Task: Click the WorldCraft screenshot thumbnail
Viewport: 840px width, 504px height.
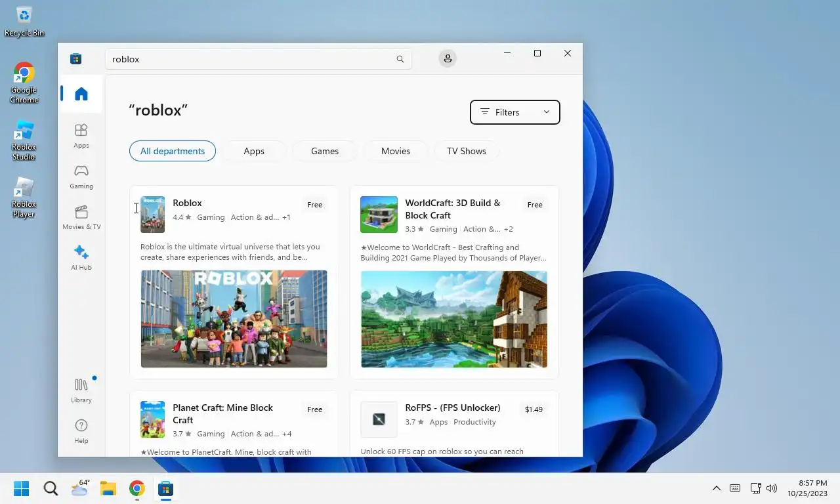Action: [x=454, y=319]
